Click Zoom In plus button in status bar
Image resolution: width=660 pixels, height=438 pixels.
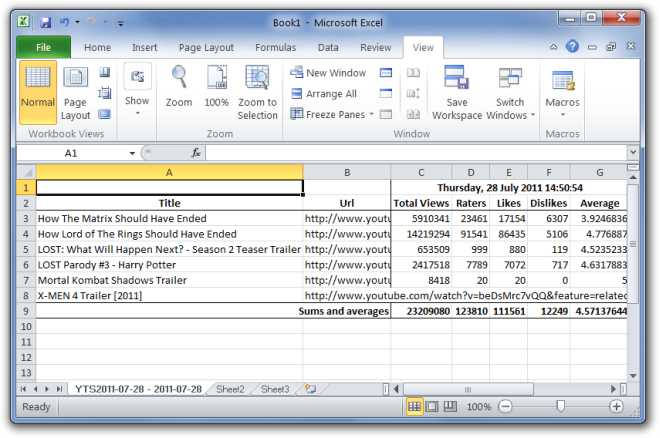616,406
